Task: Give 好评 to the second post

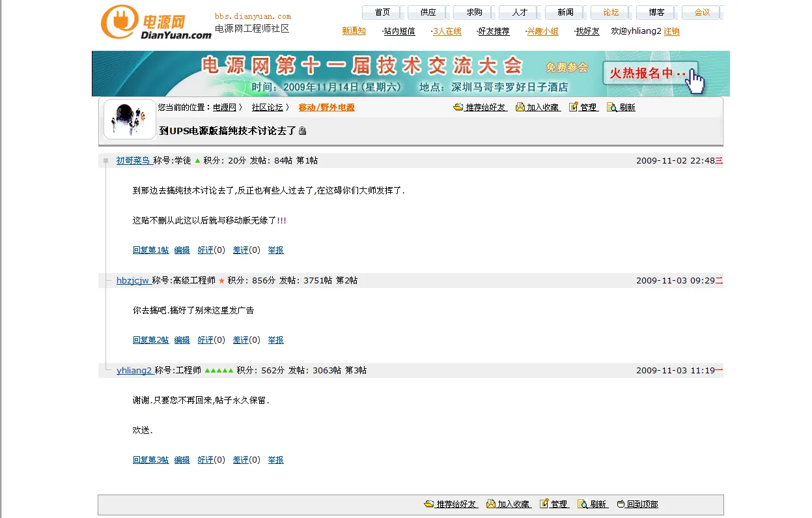Action: point(206,340)
